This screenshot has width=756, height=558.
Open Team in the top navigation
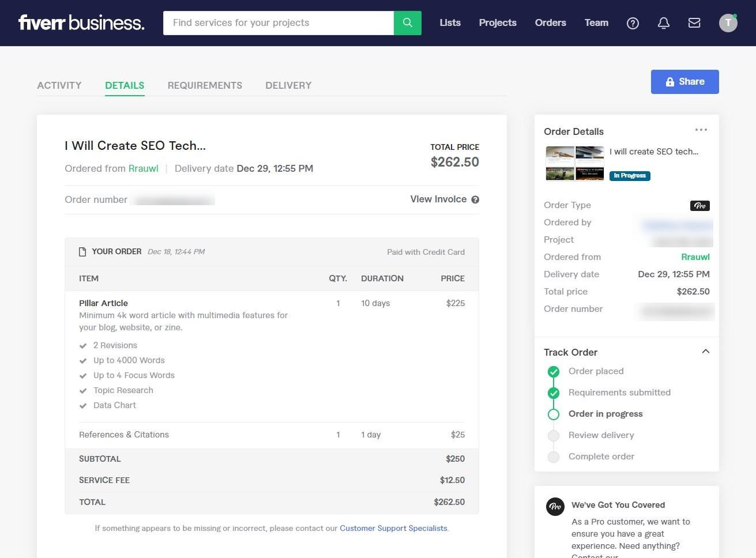[x=596, y=23]
